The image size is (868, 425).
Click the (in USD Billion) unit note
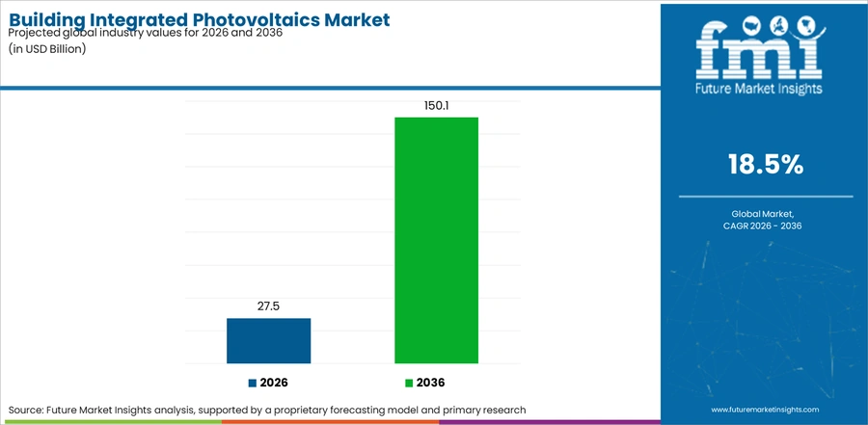47,49
